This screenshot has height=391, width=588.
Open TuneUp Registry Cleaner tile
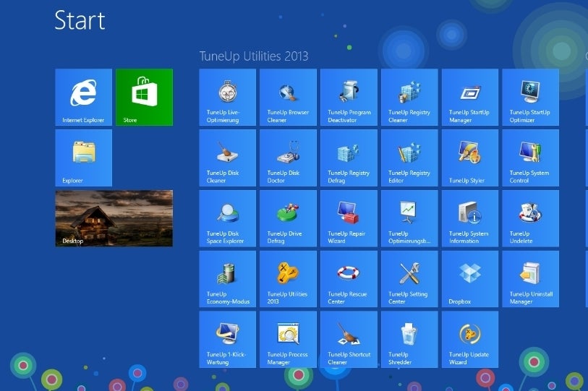coord(409,97)
